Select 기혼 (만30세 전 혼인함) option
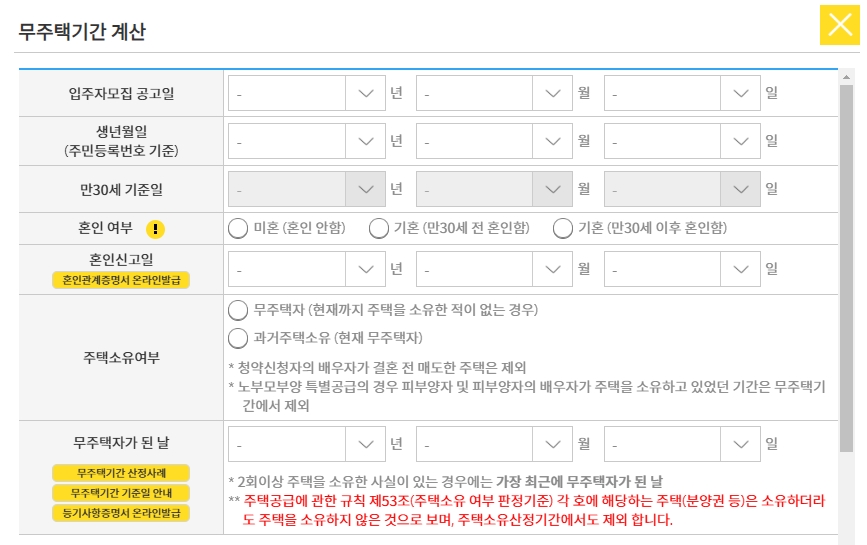 (x=379, y=228)
